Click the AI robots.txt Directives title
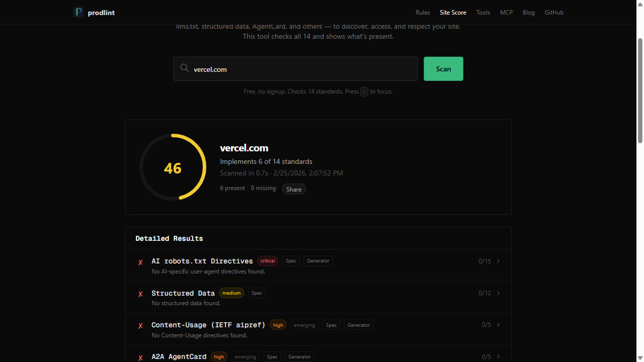 (x=202, y=261)
